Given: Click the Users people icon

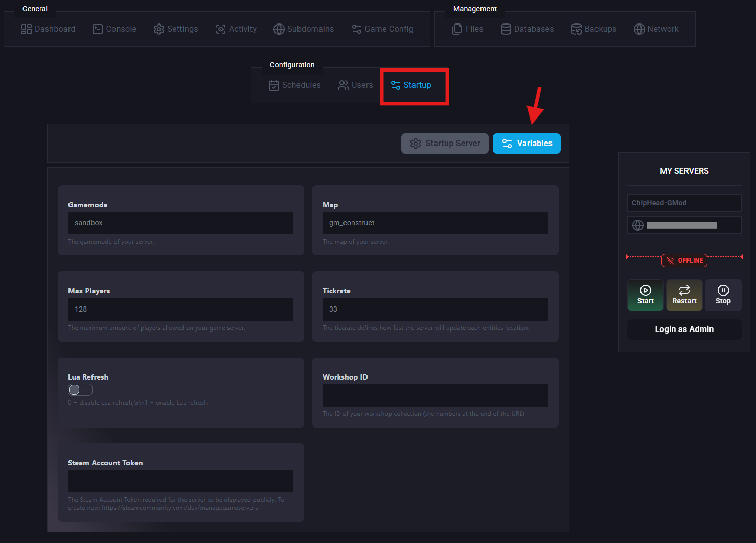Looking at the screenshot, I should click(x=343, y=85).
